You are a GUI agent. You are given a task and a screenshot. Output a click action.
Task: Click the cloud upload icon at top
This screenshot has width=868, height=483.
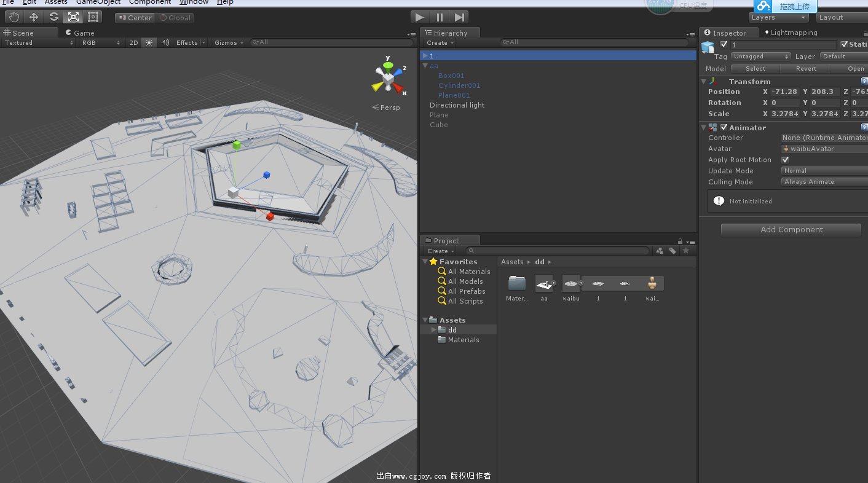(763, 6)
